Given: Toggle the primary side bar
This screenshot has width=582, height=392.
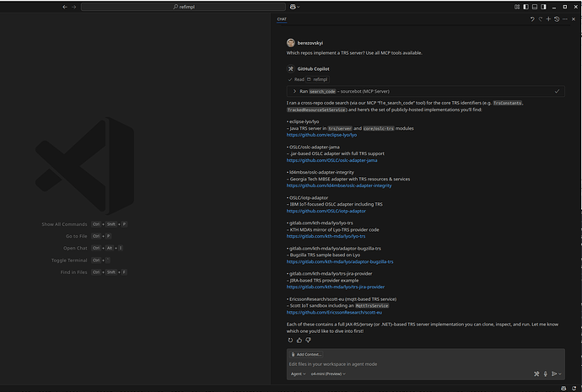Looking at the screenshot, I should [x=526, y=7].
